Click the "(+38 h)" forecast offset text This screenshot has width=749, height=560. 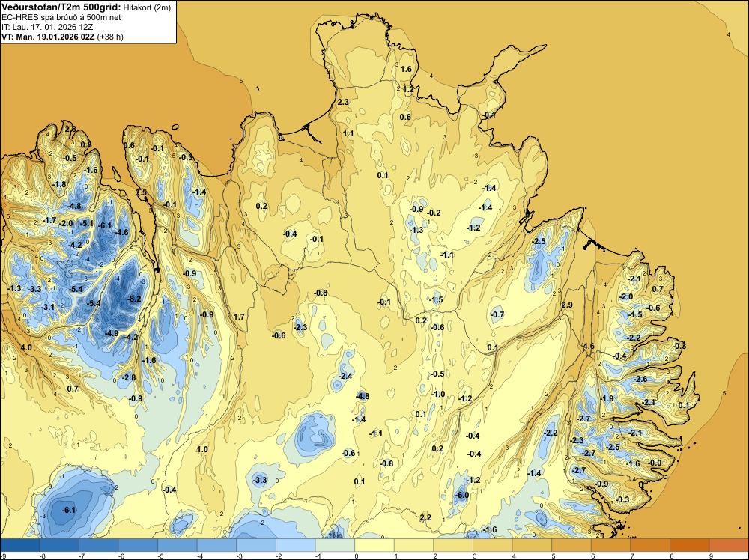pos(110,37)
